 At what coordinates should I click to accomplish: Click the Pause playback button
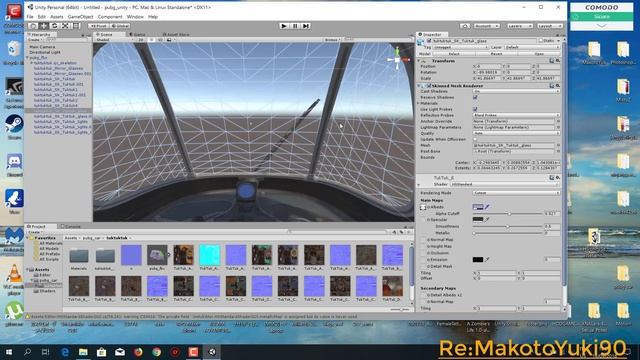coord(295,26)
